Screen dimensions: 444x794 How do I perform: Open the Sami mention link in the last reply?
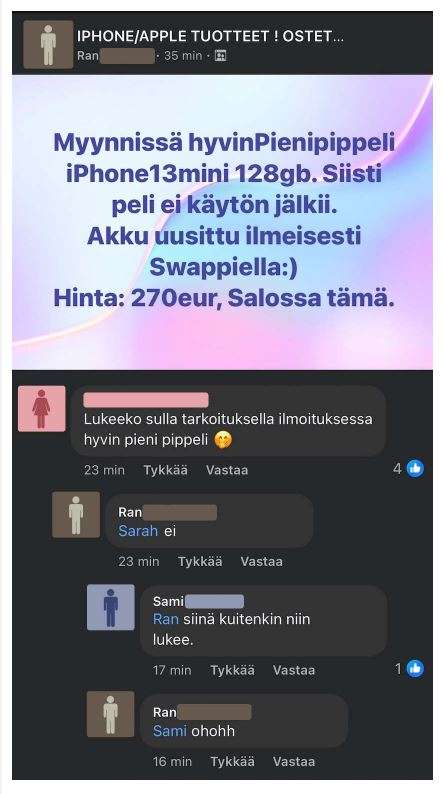(x=170, y=731)
